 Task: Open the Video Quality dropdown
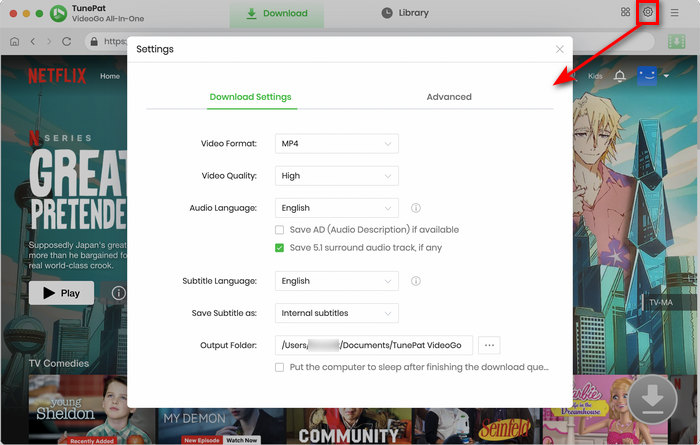coord(337,176)
